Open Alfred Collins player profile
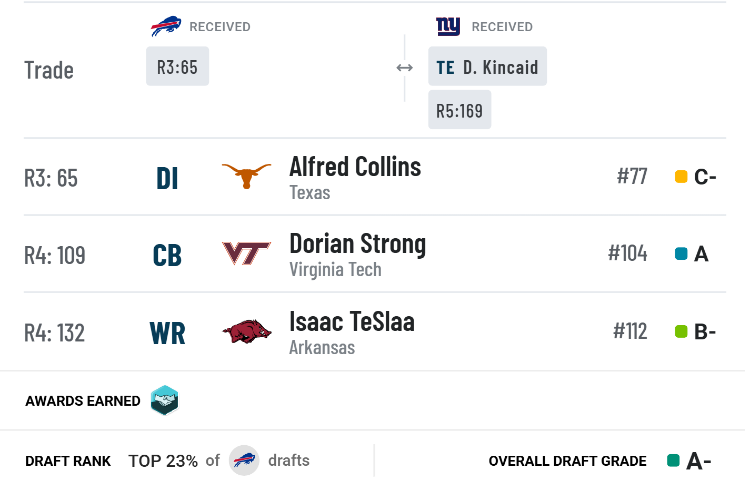This screenshot has width=745, height=490. 355,166
